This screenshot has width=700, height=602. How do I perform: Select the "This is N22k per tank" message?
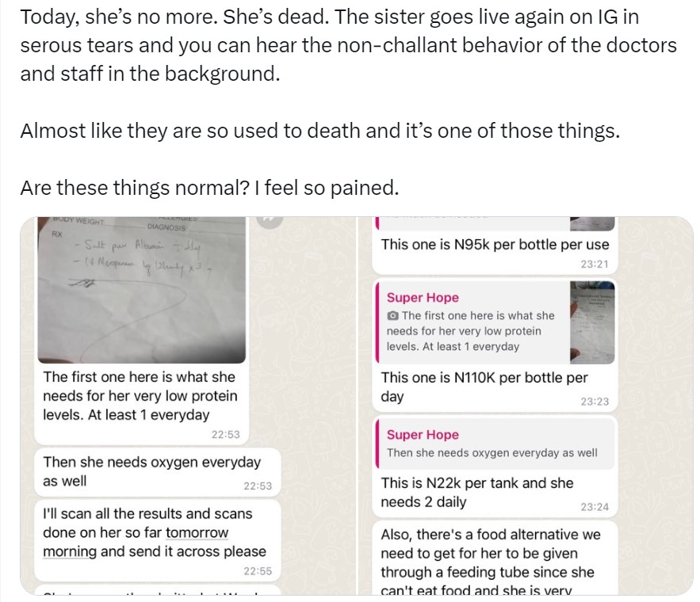(x=476, y=492)
